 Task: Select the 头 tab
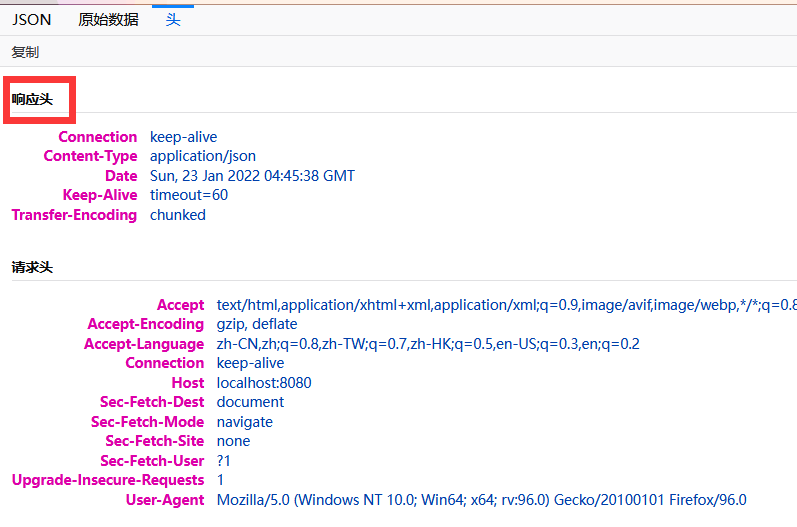[173, 19]
